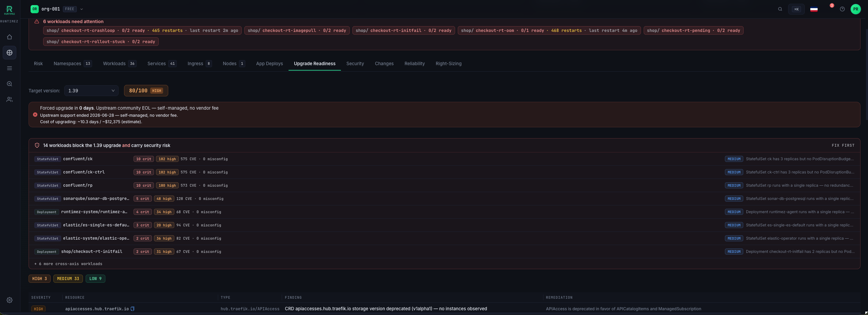Select the cluster target icon in the sidebar

[x=10, y=53]
